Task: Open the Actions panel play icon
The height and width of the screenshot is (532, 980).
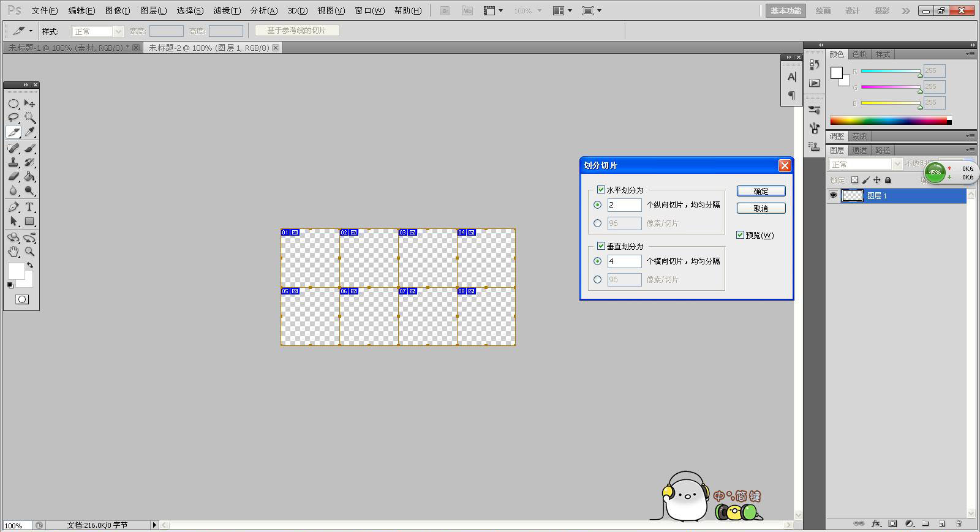Action: (x=814, y=83)
